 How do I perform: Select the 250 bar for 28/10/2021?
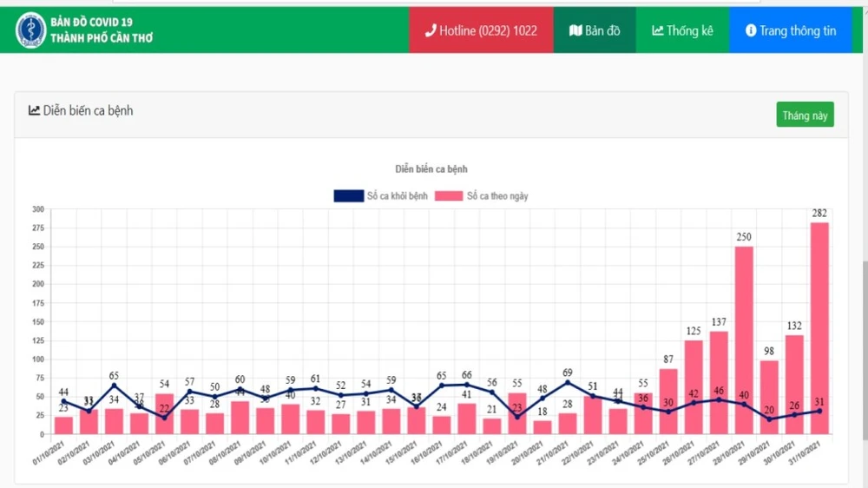(743, 340)
